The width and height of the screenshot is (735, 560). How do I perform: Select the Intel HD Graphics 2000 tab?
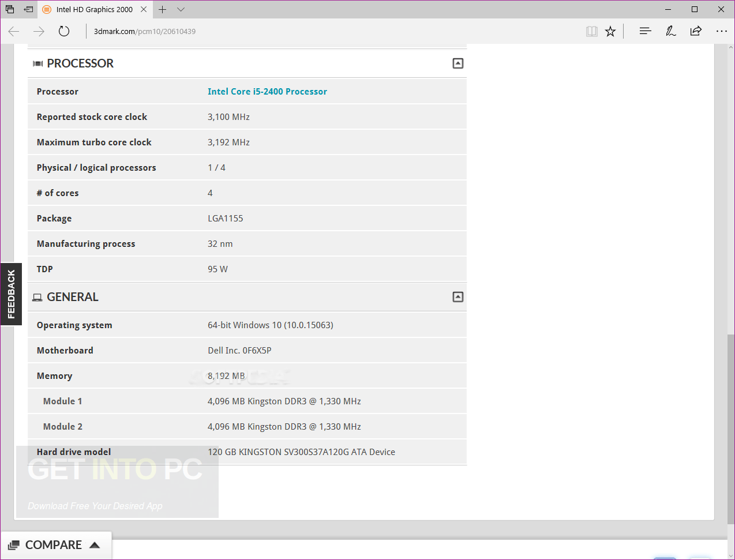pos(95,9)
